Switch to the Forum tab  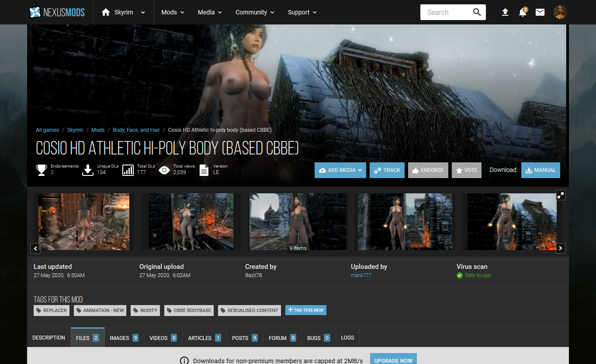(x=282, y=338)
